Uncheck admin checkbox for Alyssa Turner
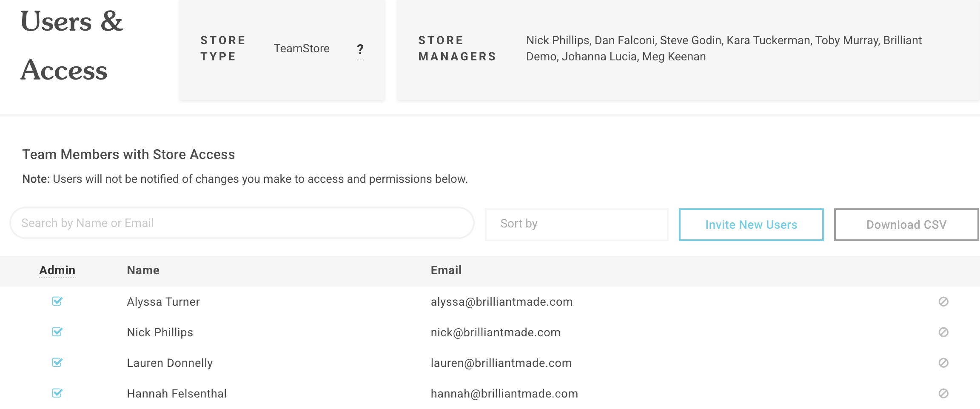The height and width of the screenshot is (409, 980). pyautogui.click(x=57, y=301)
